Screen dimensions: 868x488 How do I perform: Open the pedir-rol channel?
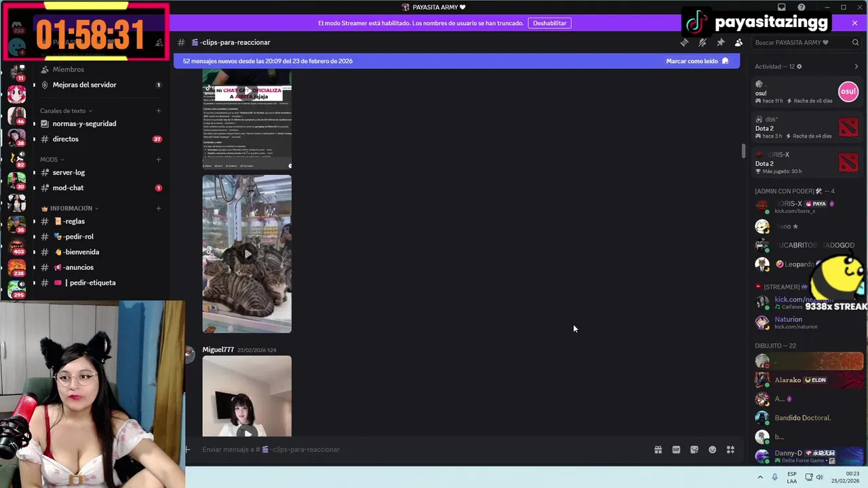102,237
